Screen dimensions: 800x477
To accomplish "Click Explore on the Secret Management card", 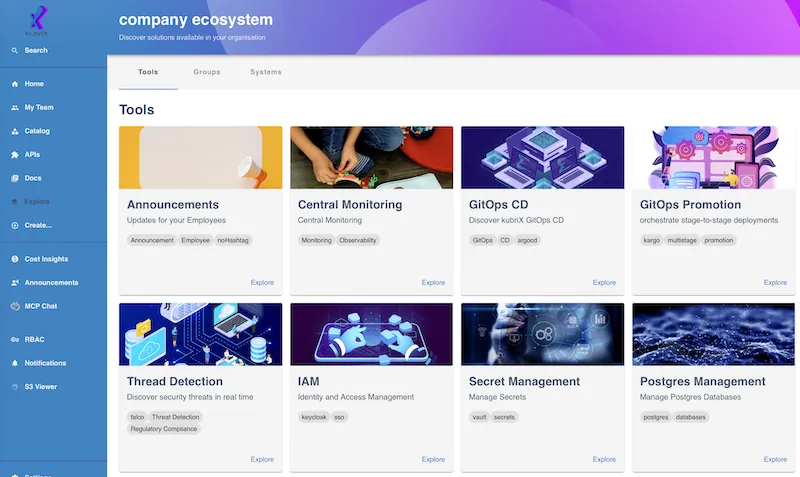I will 604,459.
